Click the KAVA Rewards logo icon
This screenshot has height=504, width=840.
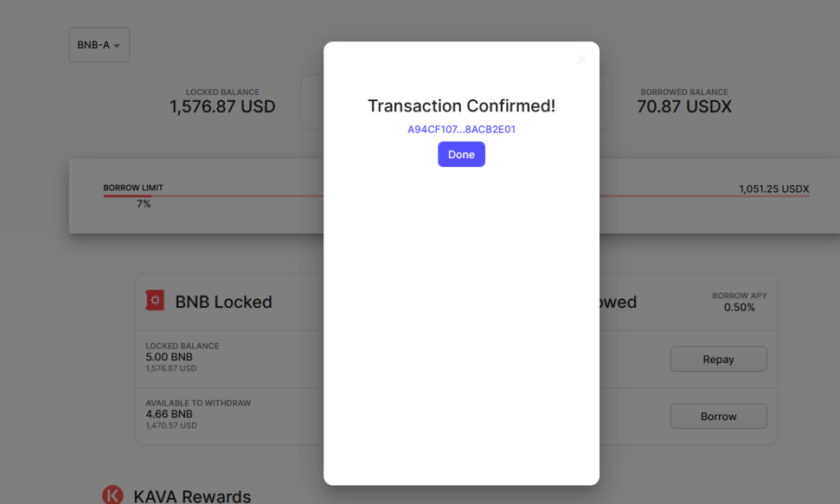click(112, 494)
